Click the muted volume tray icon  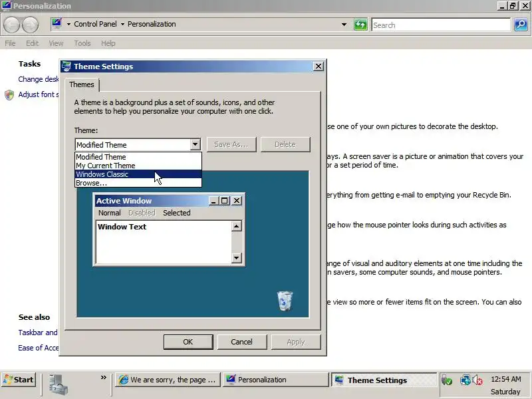coord(477,380)
